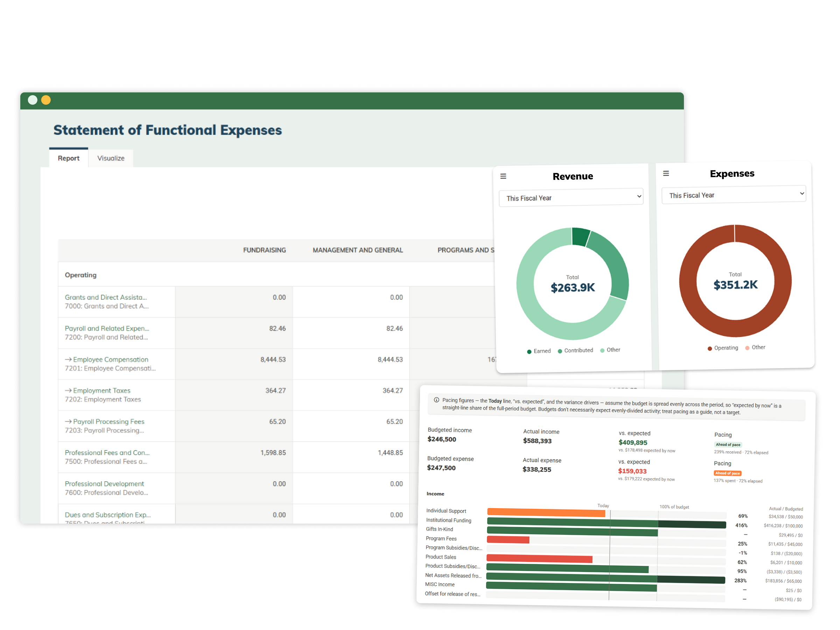Click the Institutional Funding progress bar

pos(607,523)
